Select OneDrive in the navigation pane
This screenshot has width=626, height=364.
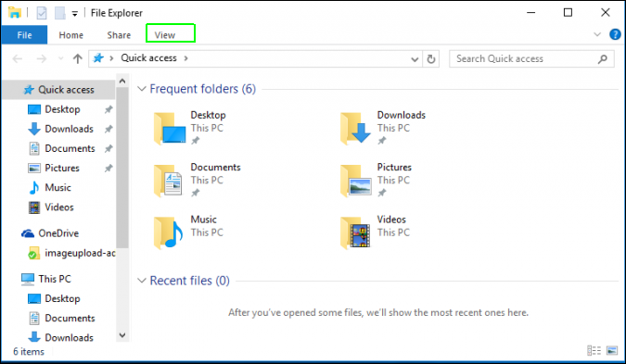58,233
